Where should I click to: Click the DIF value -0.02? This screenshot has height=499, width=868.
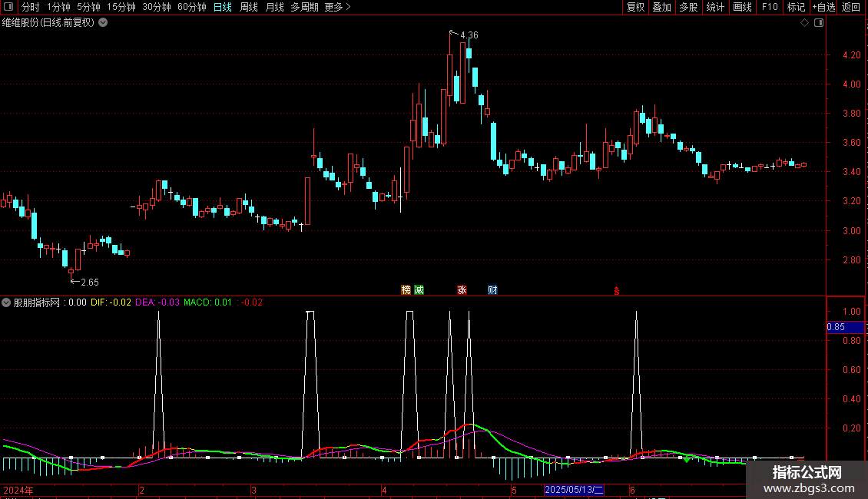click(120, 302)
